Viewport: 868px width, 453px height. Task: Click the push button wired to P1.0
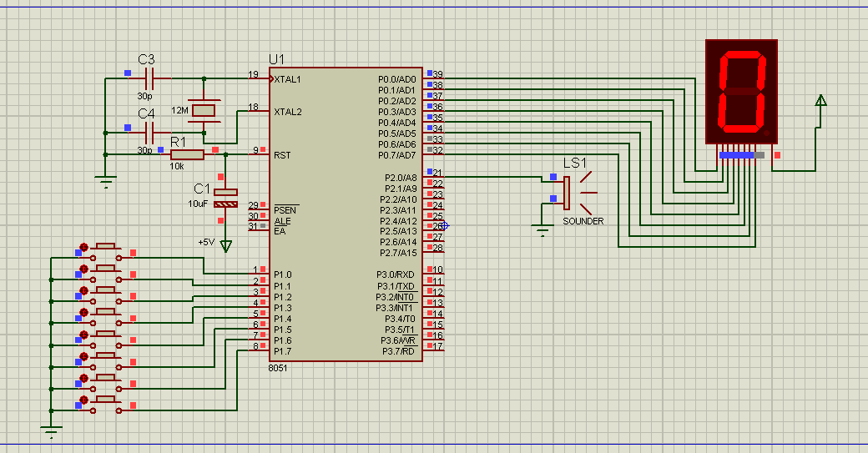pos(105,252)
